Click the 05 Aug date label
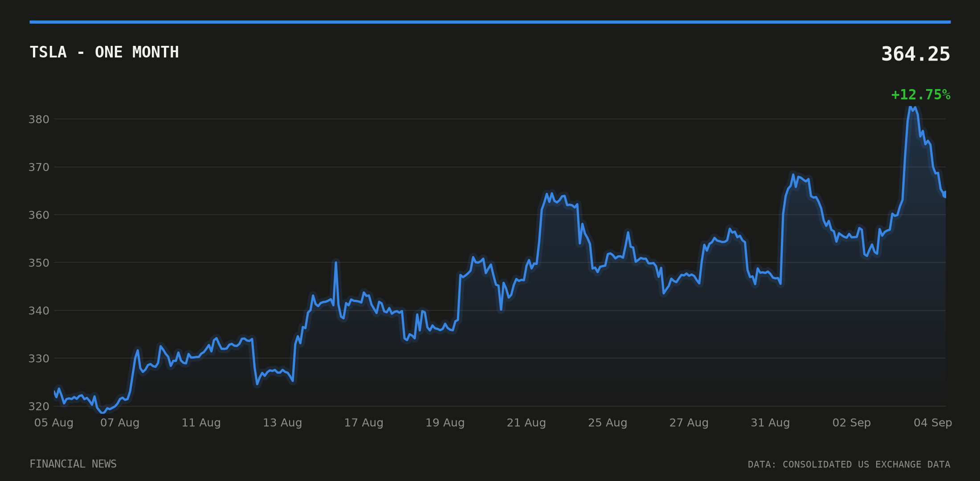The image size is (980, 481). [54, 423]
